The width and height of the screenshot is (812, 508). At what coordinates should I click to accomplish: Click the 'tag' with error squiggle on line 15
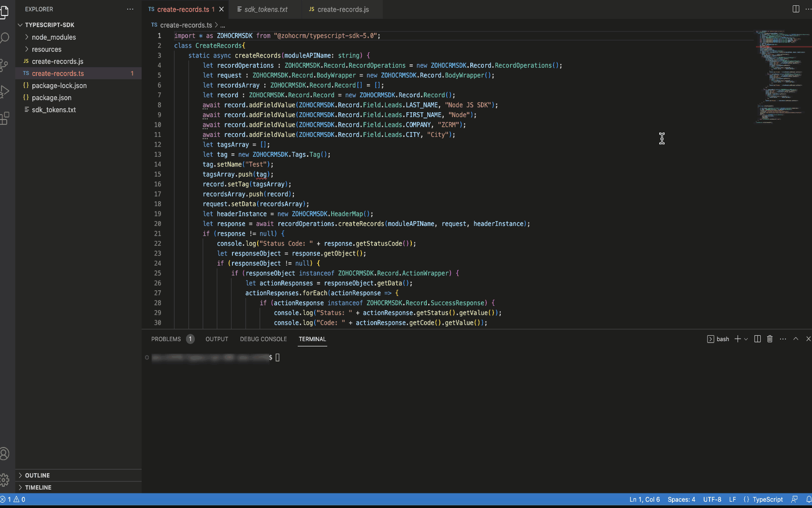pyautogui.click(x=261, y=175)
